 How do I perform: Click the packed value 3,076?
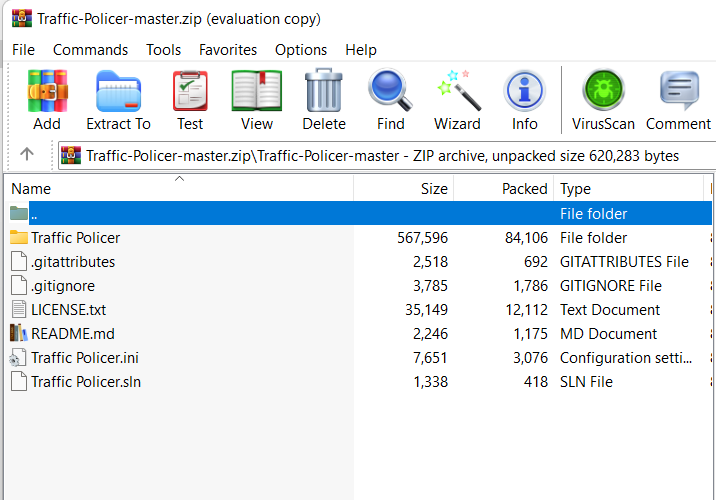(x=530, y=358)
